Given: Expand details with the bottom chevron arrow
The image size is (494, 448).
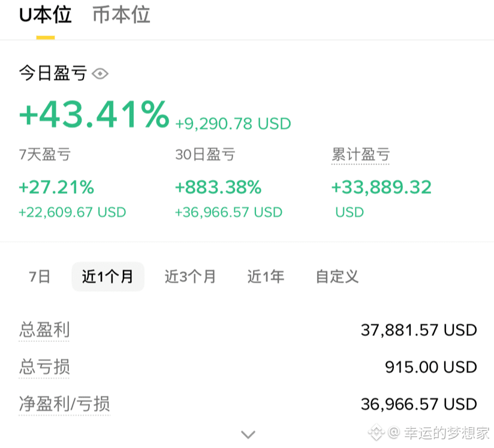Looking at the screenshot, I should (248, 435).
